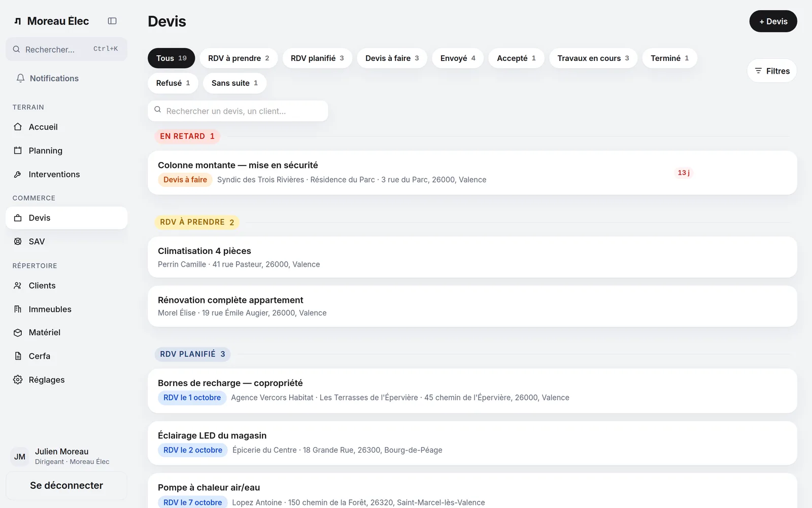Click the Accueil house icon
The width and height of the screenshot is (812, 508).
click(x=18, y=127)
